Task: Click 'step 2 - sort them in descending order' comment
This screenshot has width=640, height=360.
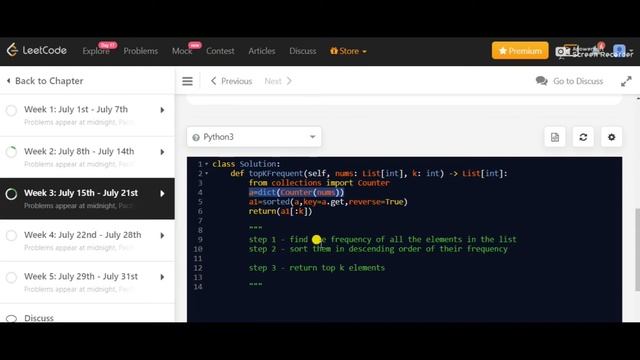Action: pyautogui.click(x=378, y=249)
